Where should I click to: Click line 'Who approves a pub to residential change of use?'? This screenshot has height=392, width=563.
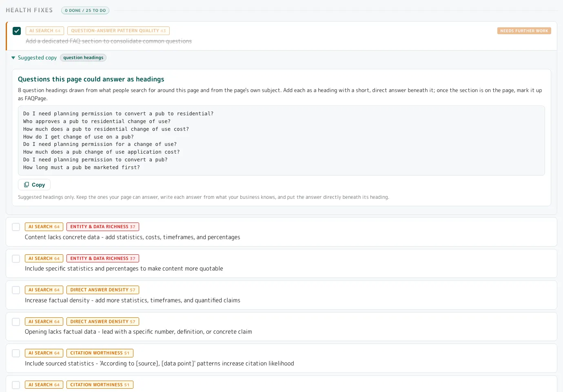(97, 121)
